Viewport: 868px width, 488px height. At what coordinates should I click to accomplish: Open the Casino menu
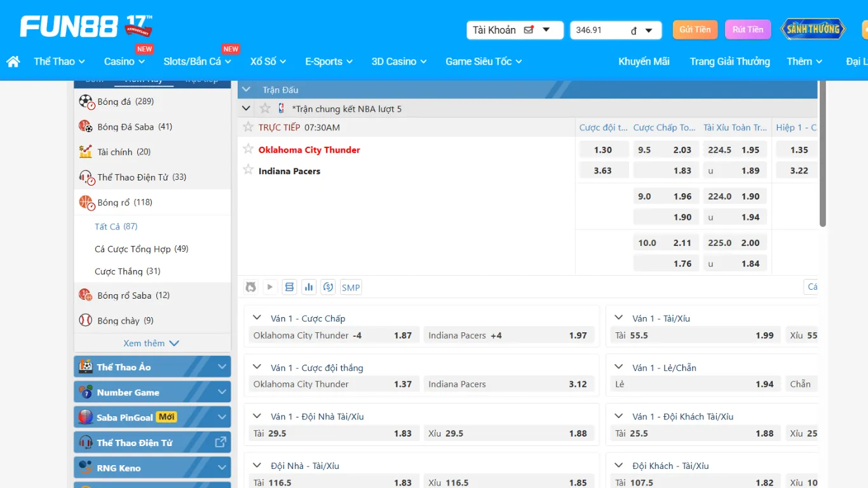[x=124, y=62]
